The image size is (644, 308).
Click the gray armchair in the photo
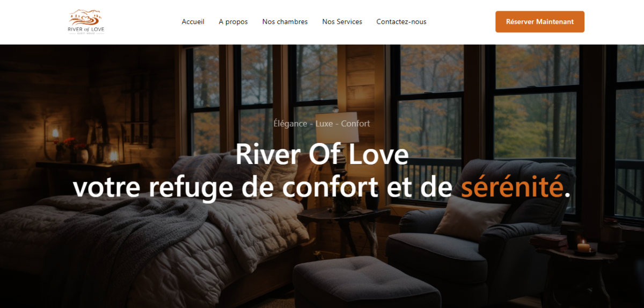(x=472, y=237)
